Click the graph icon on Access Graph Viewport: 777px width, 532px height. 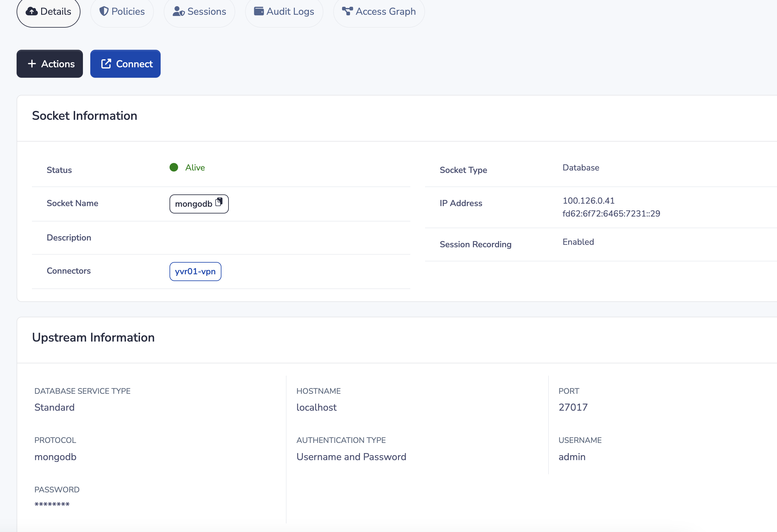[x=347, y=11]
